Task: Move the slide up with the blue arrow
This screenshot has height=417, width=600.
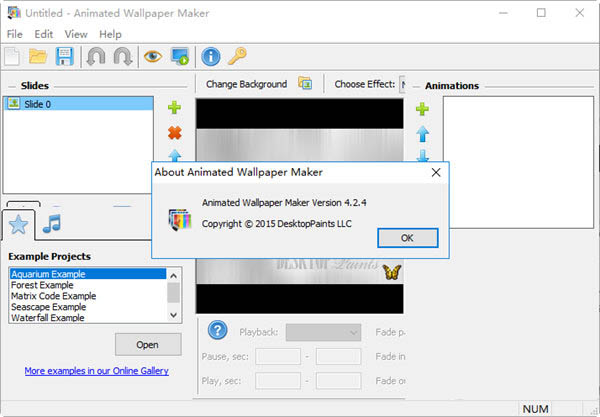Action: (175, 155)
